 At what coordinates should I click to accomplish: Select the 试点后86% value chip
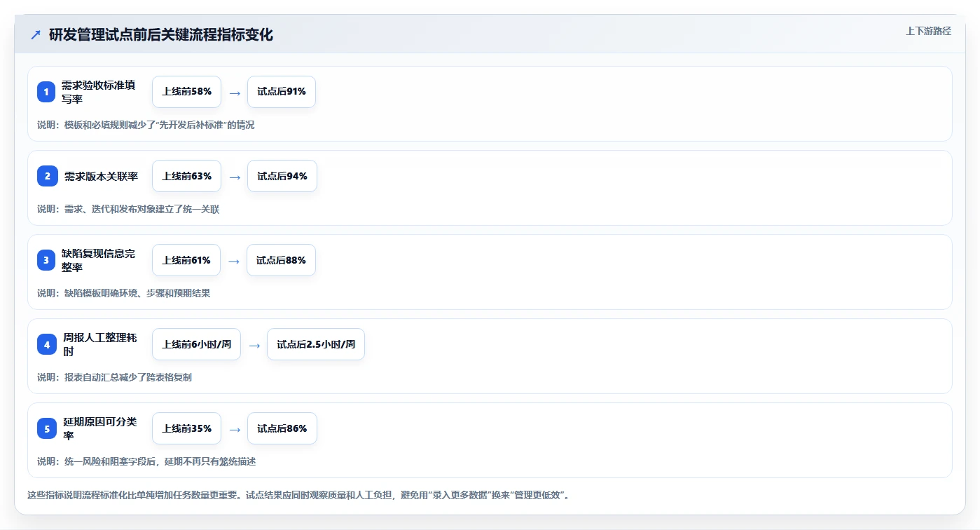pyautogui.click(x=282, y=428)
